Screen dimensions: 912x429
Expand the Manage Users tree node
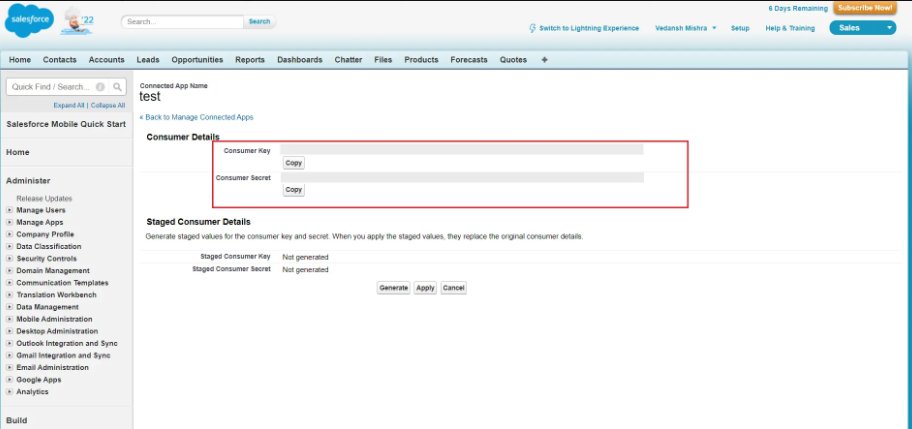point(10,210)
